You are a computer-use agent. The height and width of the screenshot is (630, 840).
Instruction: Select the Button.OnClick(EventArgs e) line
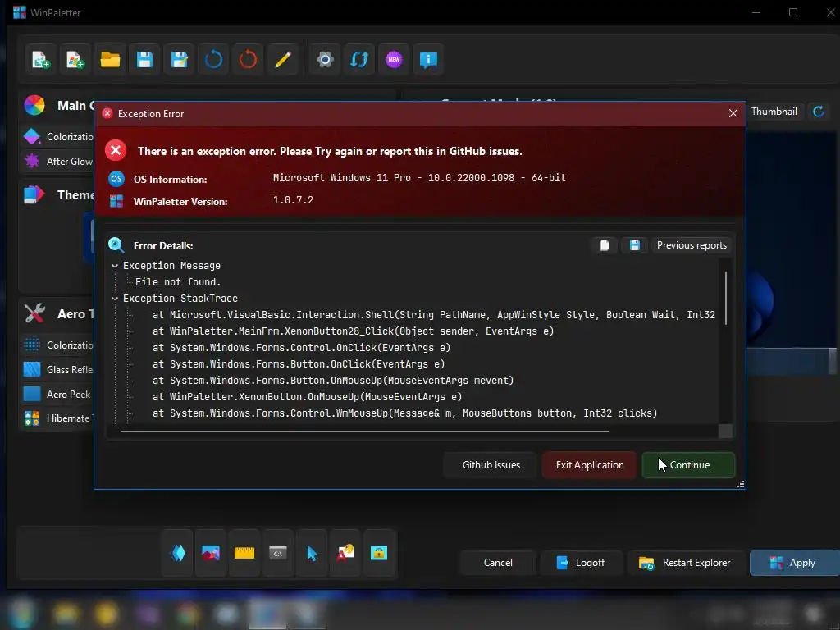299,364
